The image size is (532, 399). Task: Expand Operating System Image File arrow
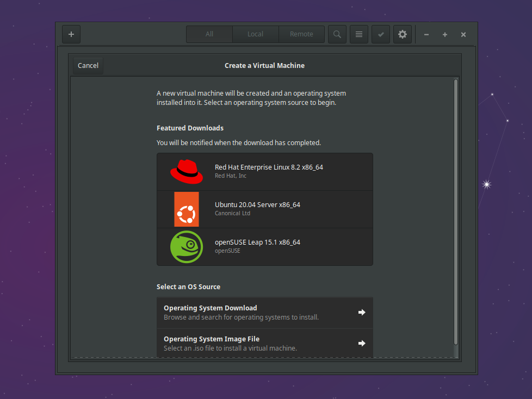coord(362,344)
